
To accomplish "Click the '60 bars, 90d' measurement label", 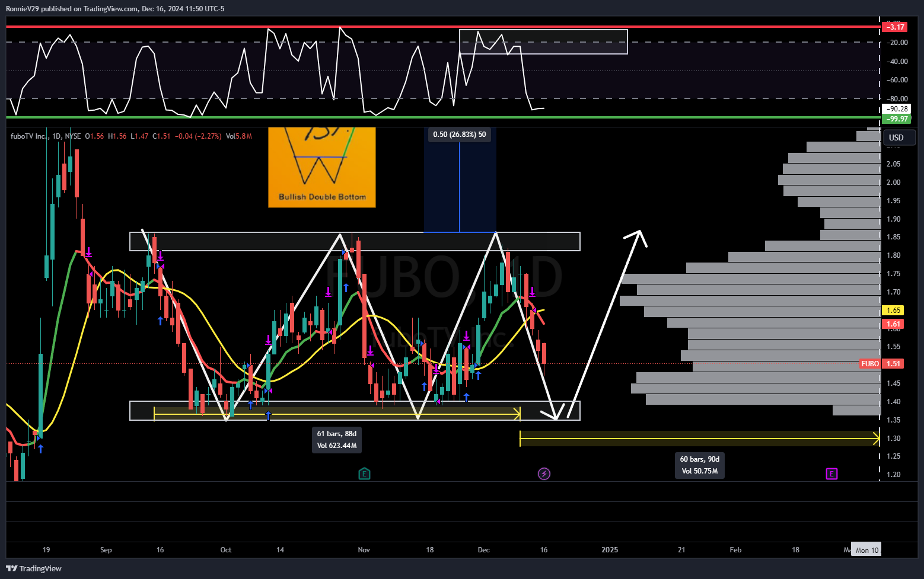I will (700, 465).
